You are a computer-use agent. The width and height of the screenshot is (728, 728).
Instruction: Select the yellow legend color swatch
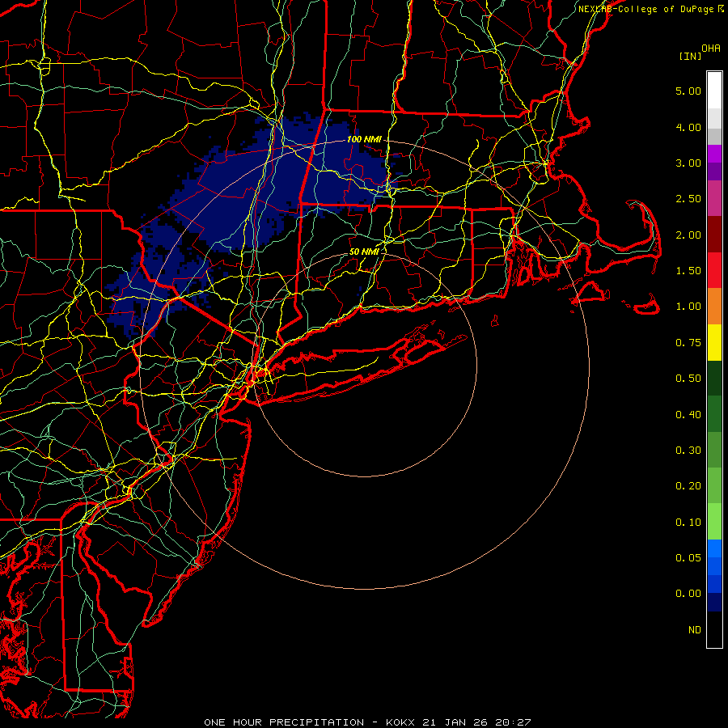click(x=714, y=343)
